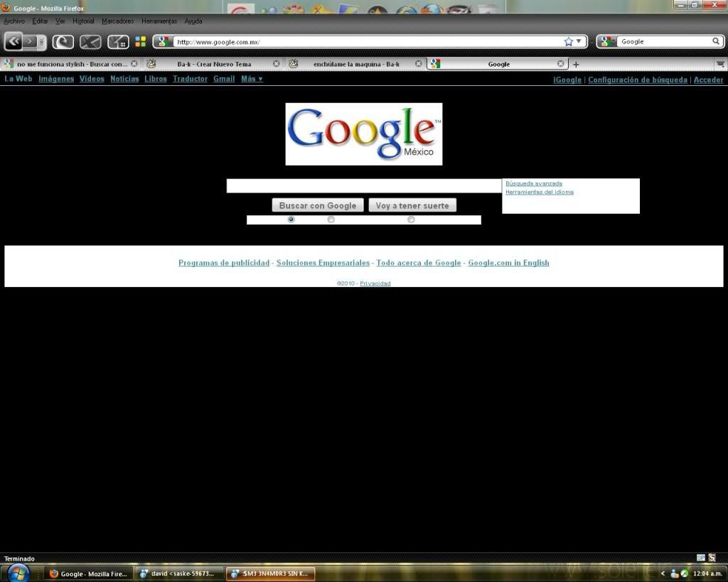The height and width of the screenshot is (582, 728).
Task: Open the iGoogle link
Action: [x=567, y=80]
